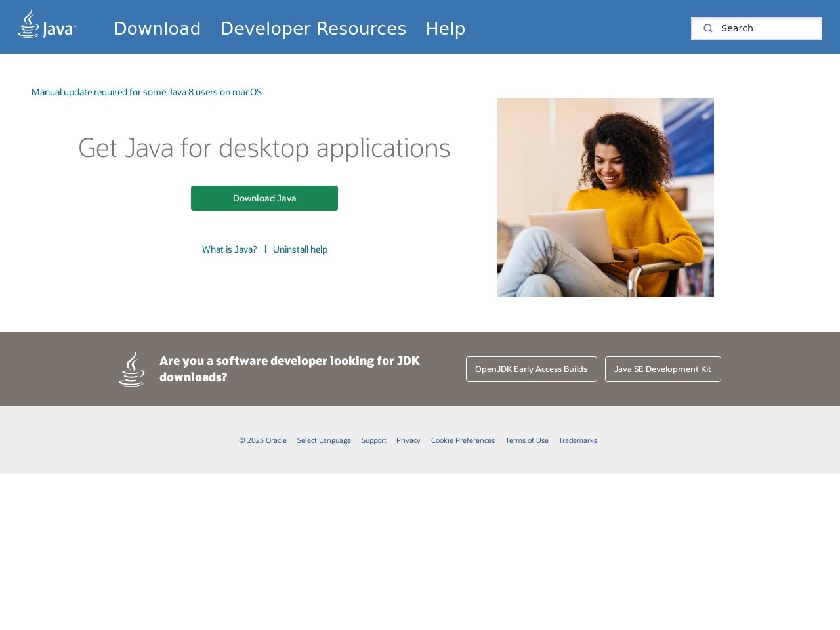View the Privacy footer link
The height and width of the screenshot is (630, 840).
tap(408, 440)
